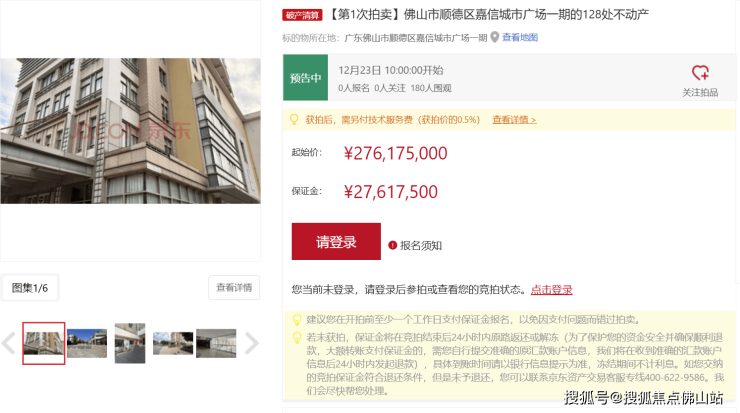Click the starting price ¥276,175,000

click(395, 153)
